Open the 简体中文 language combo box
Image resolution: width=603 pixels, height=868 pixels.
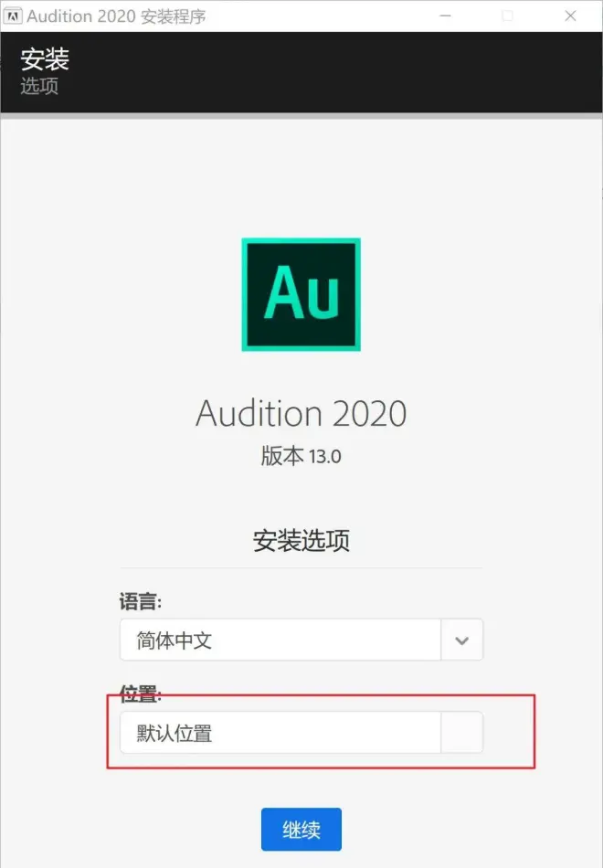tap(280, 640)
